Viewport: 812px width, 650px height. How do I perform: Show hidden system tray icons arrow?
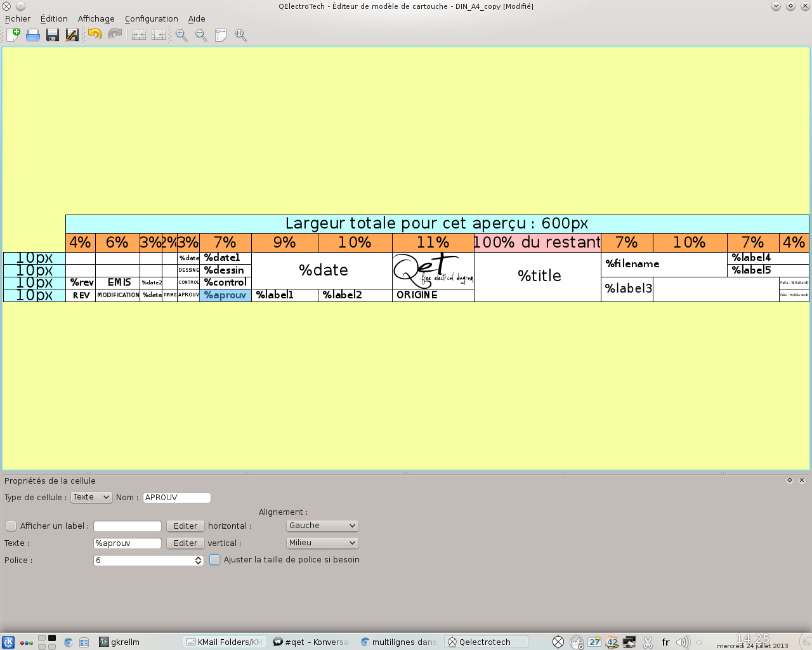click(699, 642)
